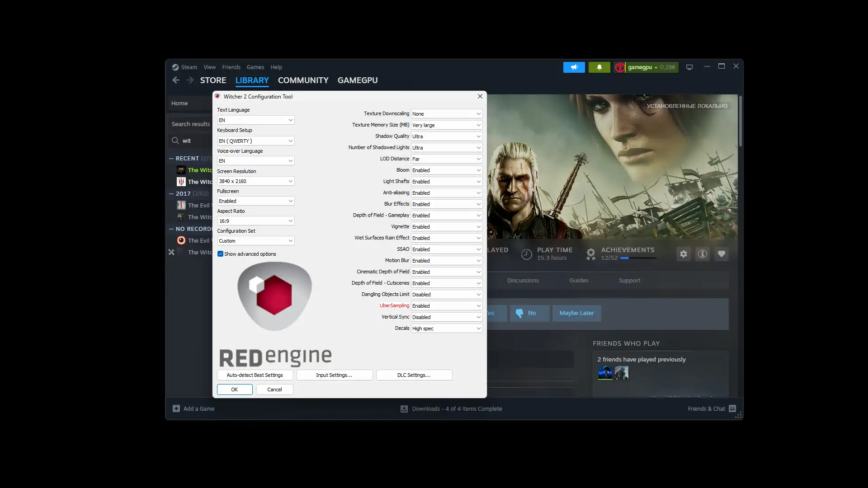Viewport: 868px width, 488px height.
Task: Cancel the configuration dialog
Action: [274, 389]
